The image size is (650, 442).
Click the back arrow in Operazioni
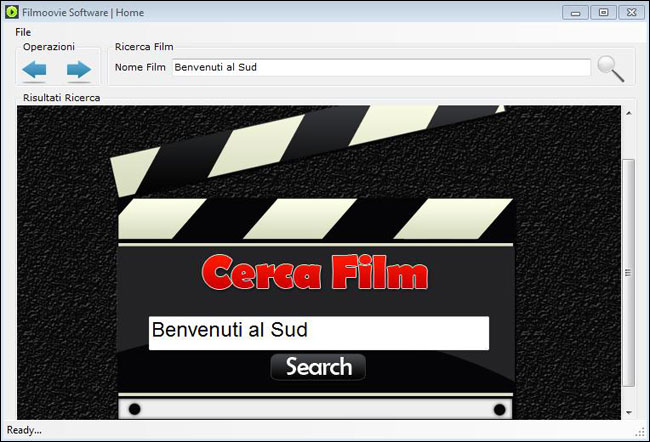click(34, 70)
